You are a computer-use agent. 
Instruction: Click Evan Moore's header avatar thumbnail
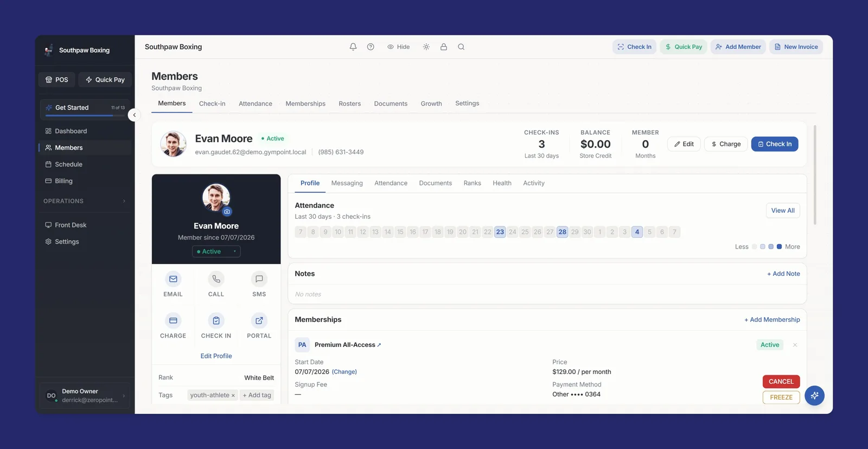[x=174, y=144]
